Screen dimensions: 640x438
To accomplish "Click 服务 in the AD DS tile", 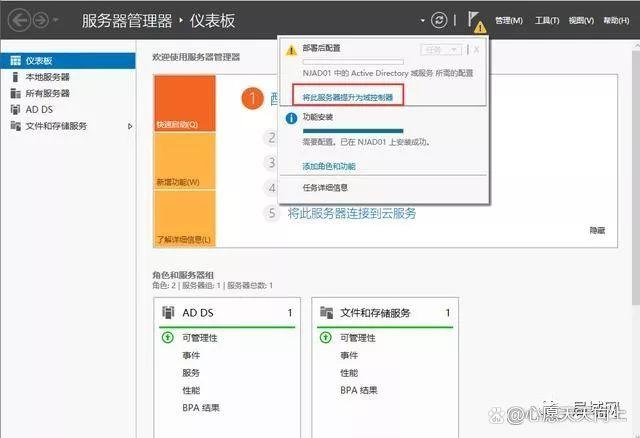I will click(191, 373).
